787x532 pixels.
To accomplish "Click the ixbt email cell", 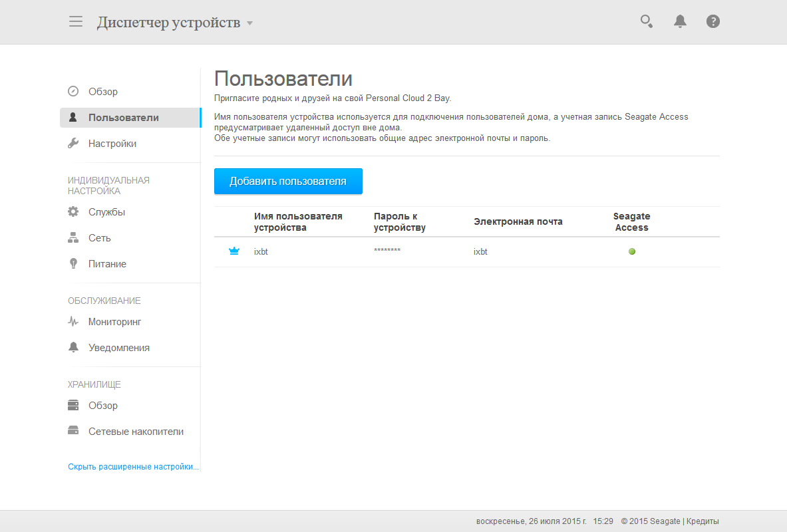I will (480, 252).
